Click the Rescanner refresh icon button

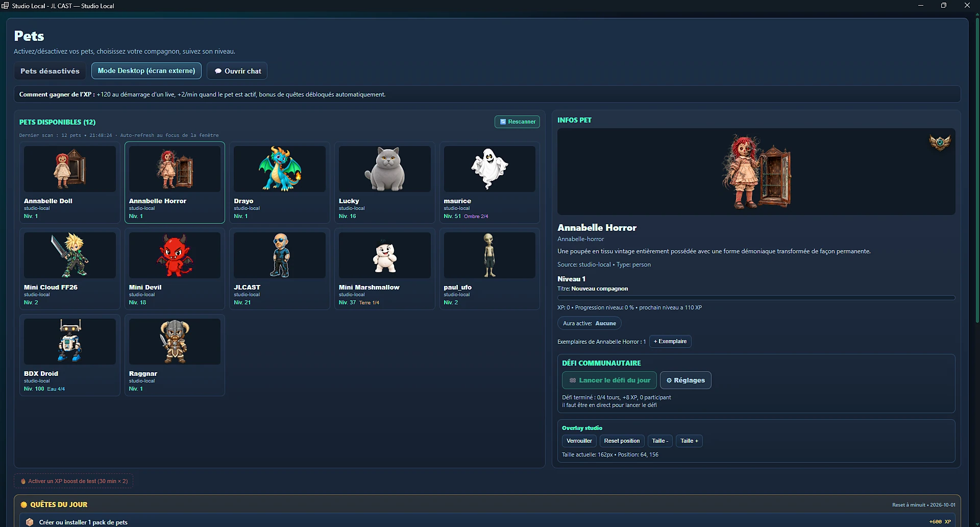coord(517,122)
